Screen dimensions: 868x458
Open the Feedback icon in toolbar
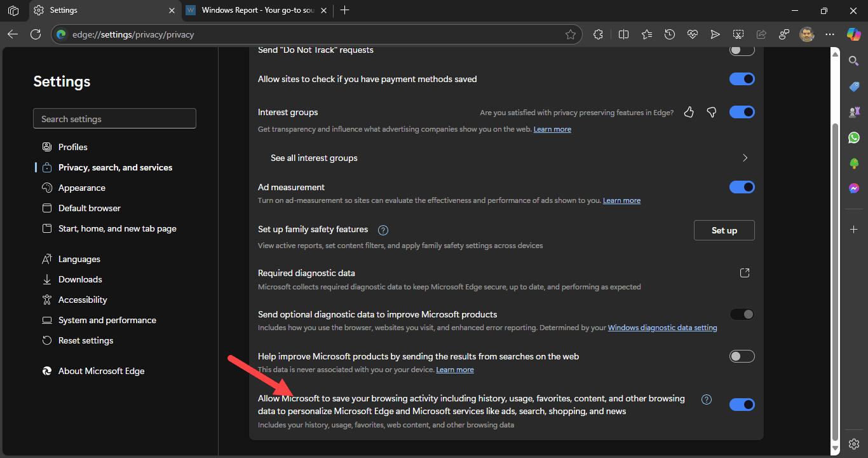(x=784, y=34)
